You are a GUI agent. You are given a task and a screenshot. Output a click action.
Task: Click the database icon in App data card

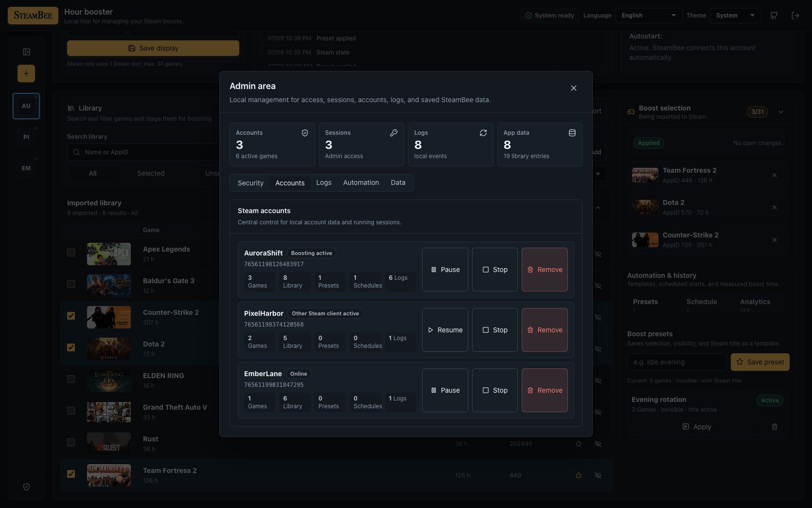(x=572, y=133)
